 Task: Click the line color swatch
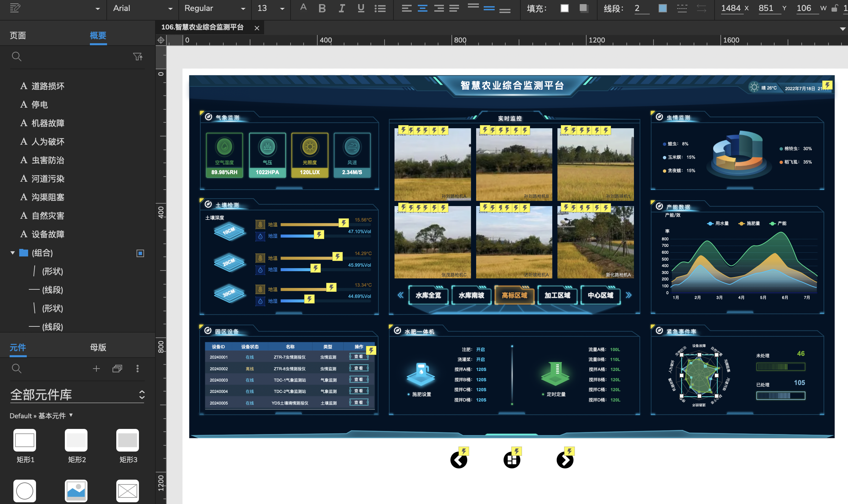pyautogui.click(x=662, y=8)
